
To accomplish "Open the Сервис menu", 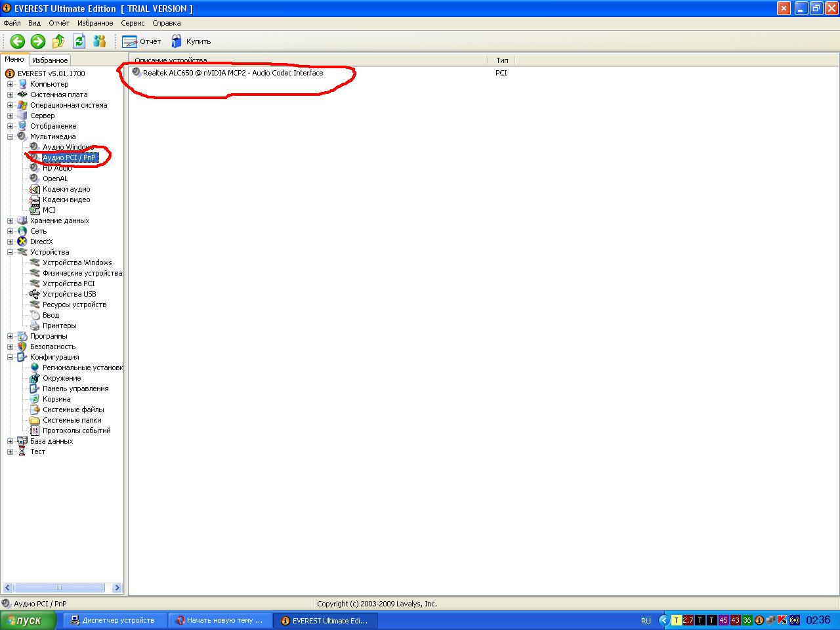I will 133,23.
